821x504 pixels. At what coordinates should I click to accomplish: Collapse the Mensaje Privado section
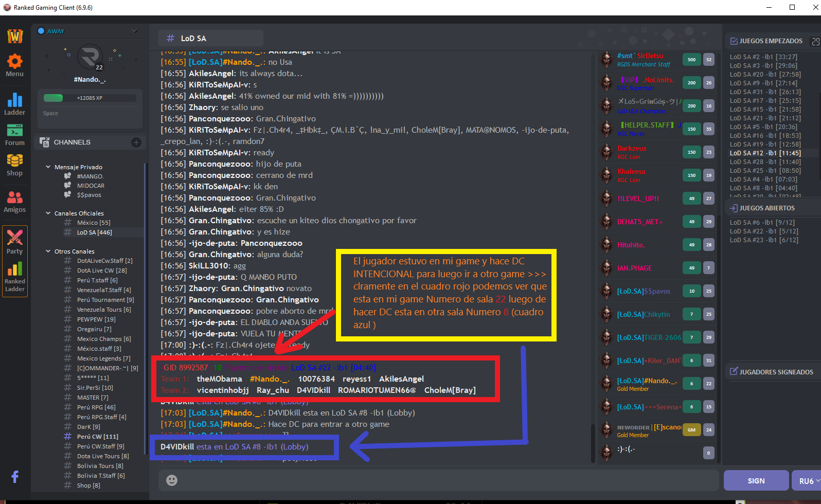click(48, 167)
